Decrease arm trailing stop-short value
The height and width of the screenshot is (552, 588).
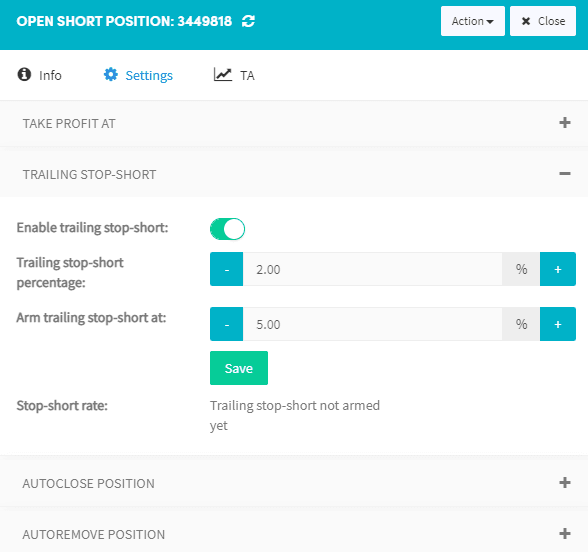click(226, 324)
